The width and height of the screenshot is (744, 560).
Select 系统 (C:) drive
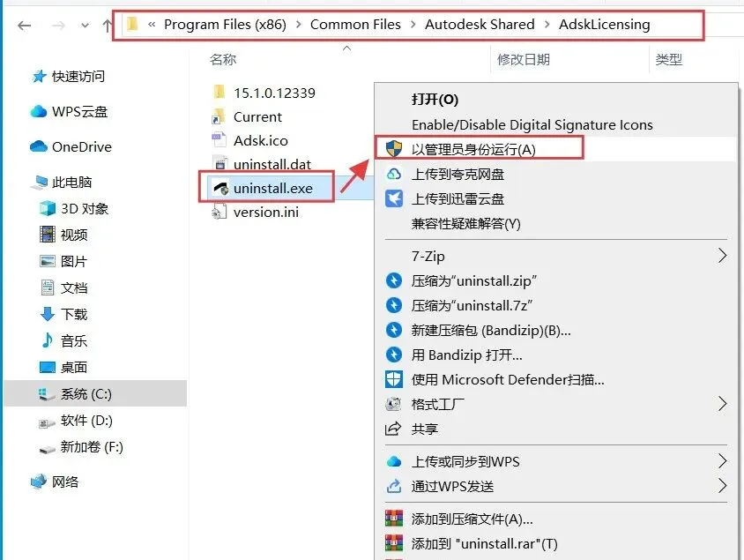point(86,394)
